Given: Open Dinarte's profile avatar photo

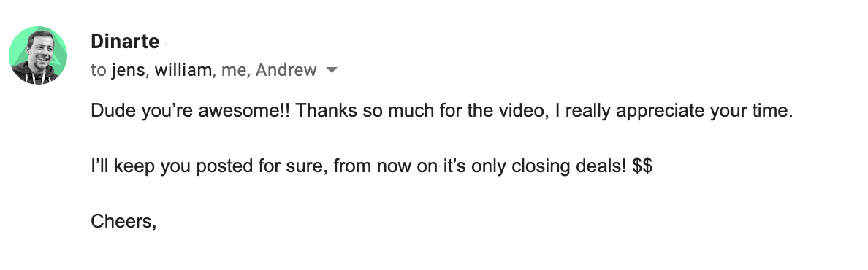Looking at the screenshot, I should click(x=38, y=55).
